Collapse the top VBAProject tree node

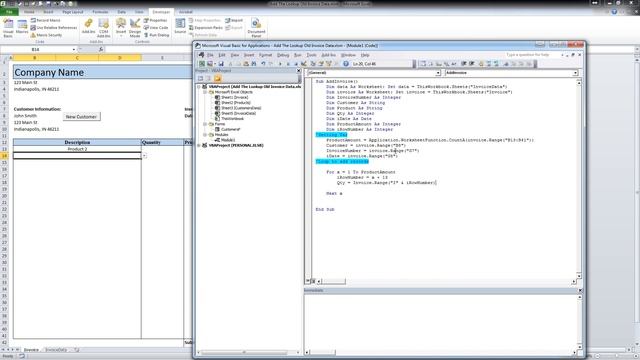tap(199, 87)
